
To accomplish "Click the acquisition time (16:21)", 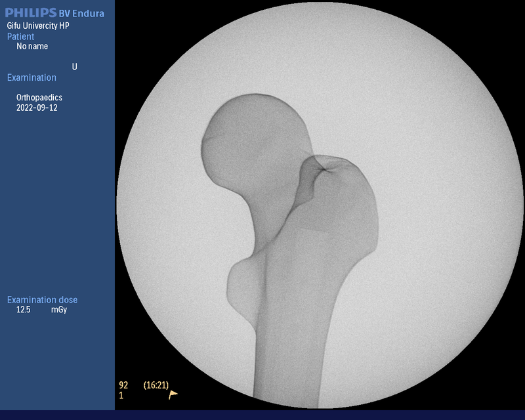I will coord(156,385).
